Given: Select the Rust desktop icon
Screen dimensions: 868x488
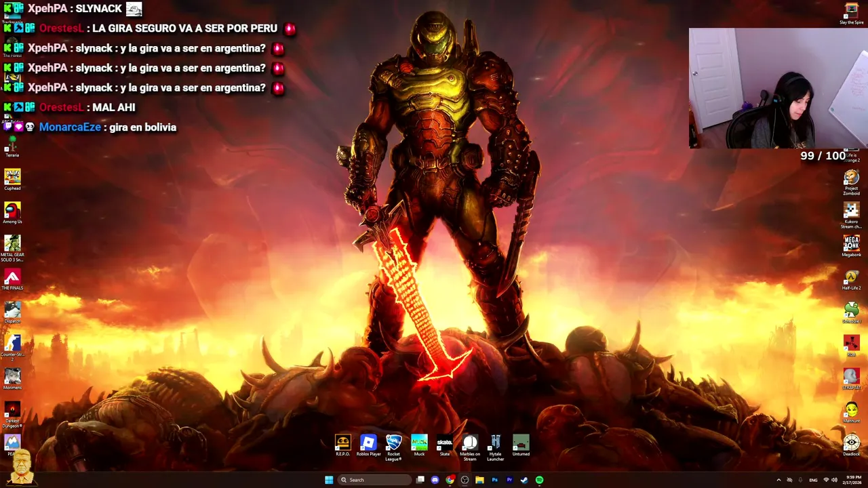Looking at the screenshot, I should 851,346.
